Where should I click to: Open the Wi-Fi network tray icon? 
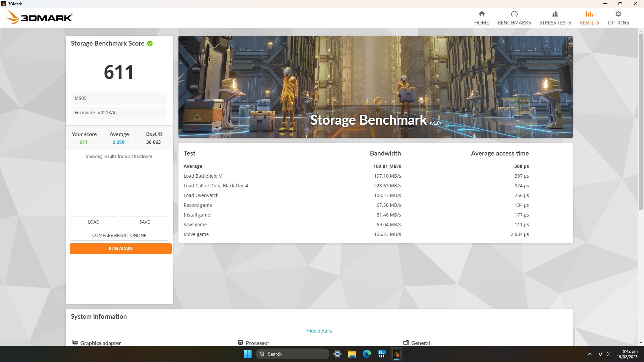(x=600, y=354)
